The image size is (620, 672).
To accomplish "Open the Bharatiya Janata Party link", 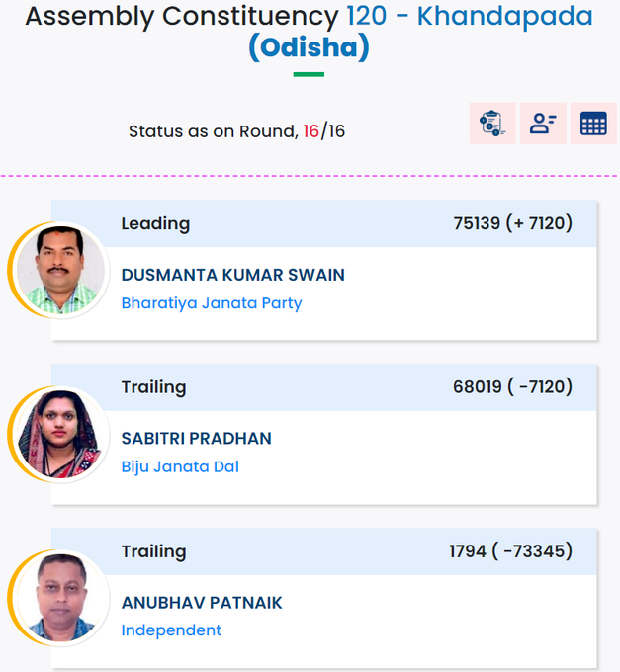I will [x=212, y=303].
